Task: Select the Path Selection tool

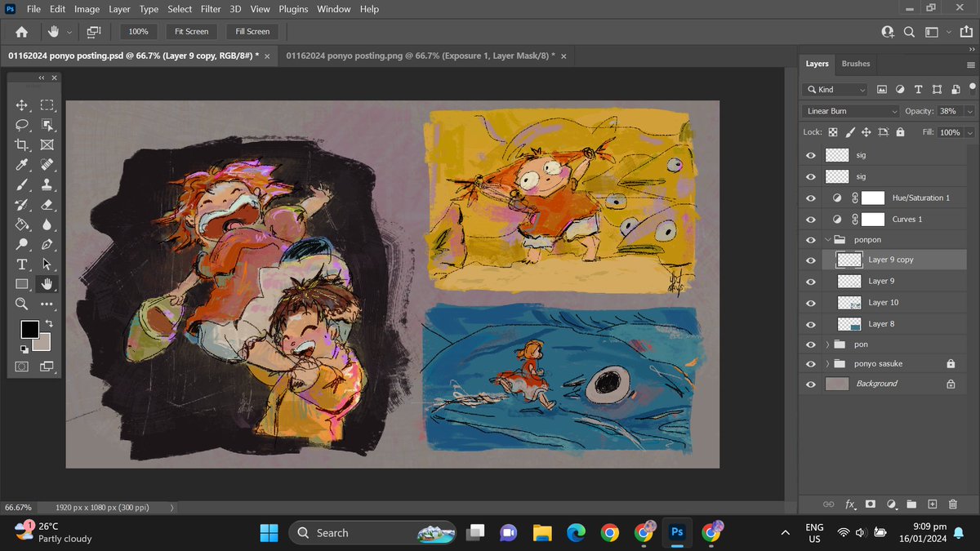Action: 47,264
